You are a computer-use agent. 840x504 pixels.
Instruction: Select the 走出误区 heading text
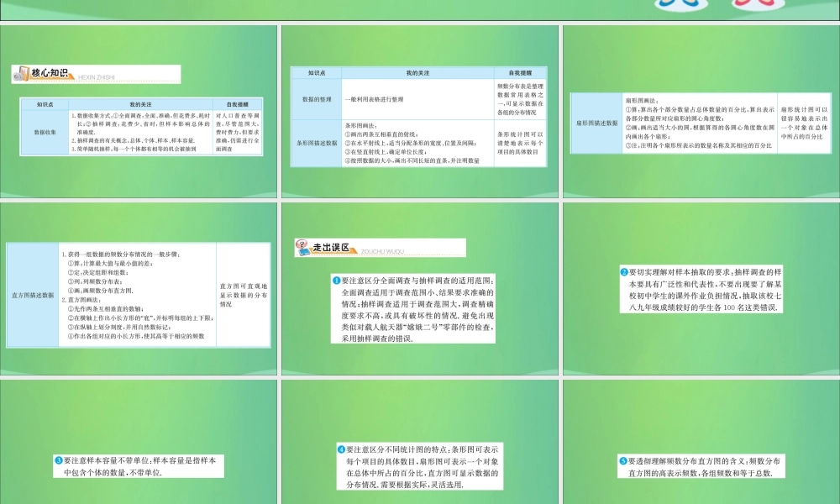[331, 247]
